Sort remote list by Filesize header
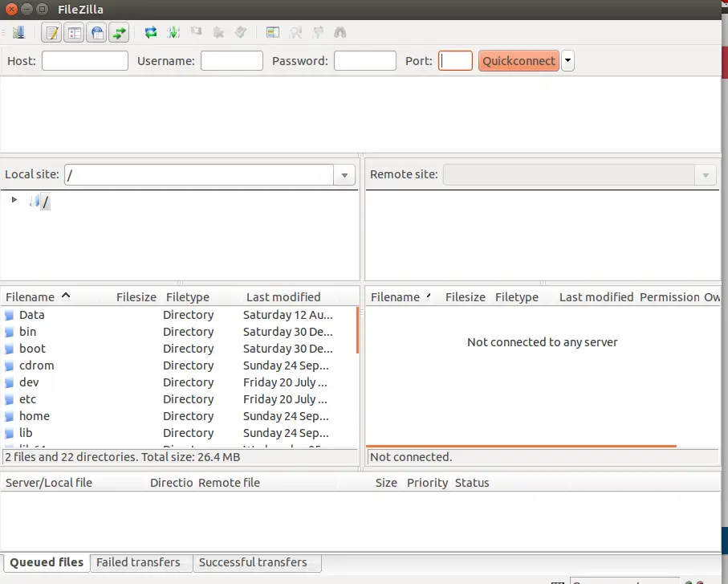 (466, 297)
